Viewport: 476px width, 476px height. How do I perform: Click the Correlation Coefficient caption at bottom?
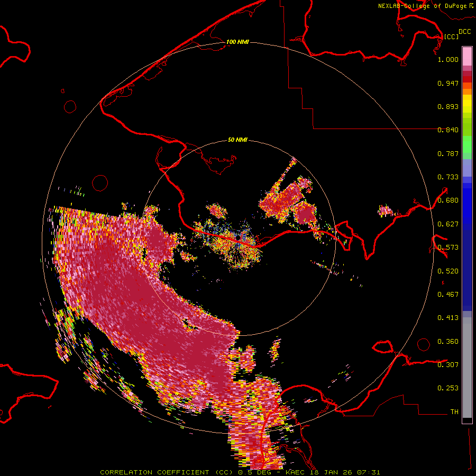(240, 472)
